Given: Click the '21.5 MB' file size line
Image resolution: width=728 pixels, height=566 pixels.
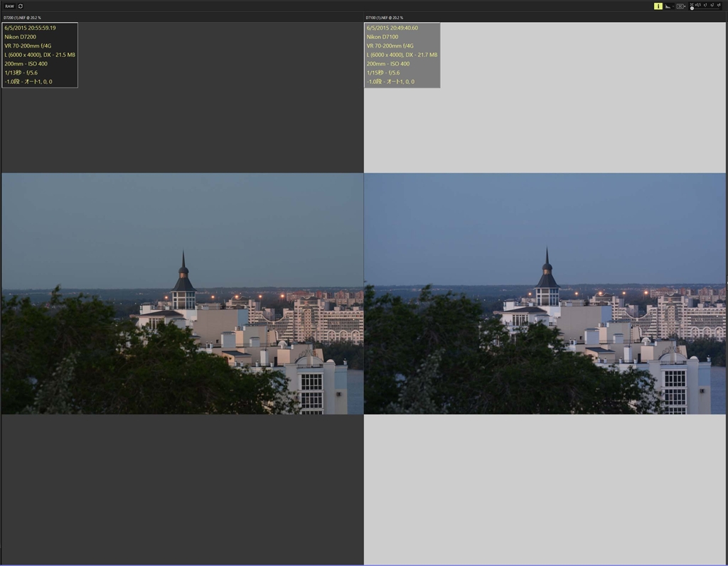Looking at the screenshot, I should (40, 55).
